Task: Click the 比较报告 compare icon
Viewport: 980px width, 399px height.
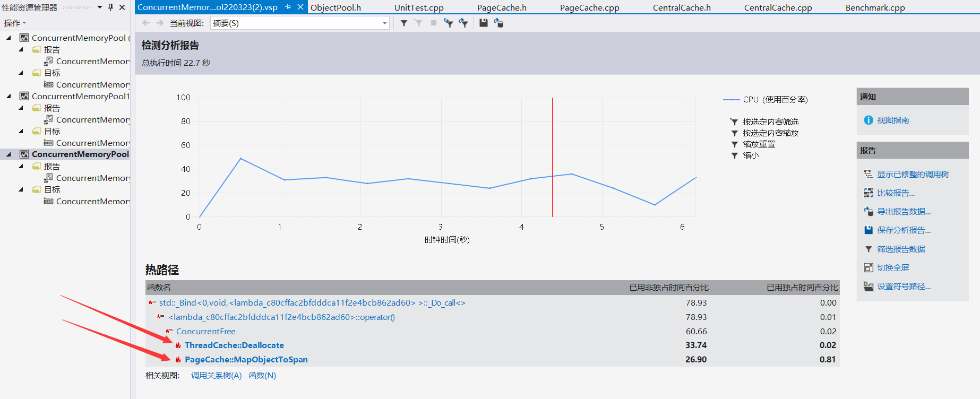Action: coord(869,193)
